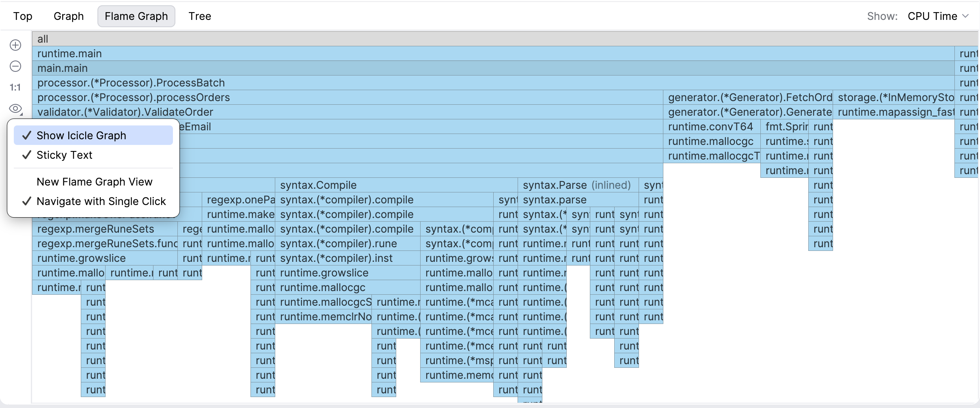
Task: Click validator.(*Validator).ValidateOrder frame
Action: (348, 112)
